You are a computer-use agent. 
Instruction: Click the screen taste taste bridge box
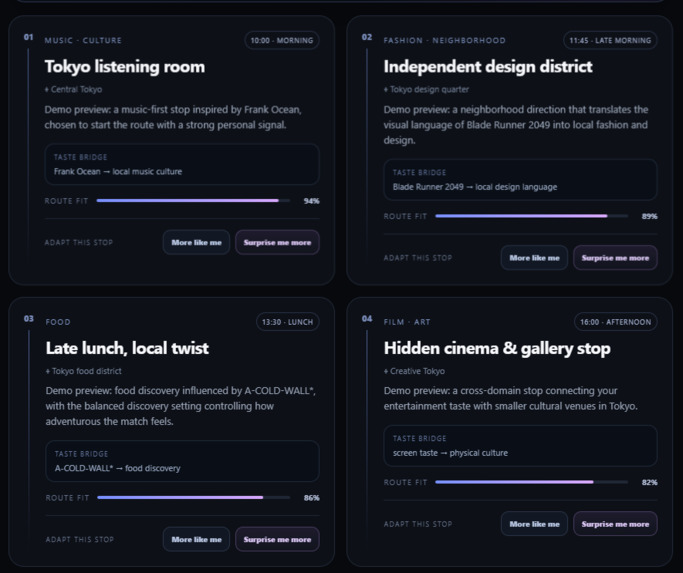[521, 446]
